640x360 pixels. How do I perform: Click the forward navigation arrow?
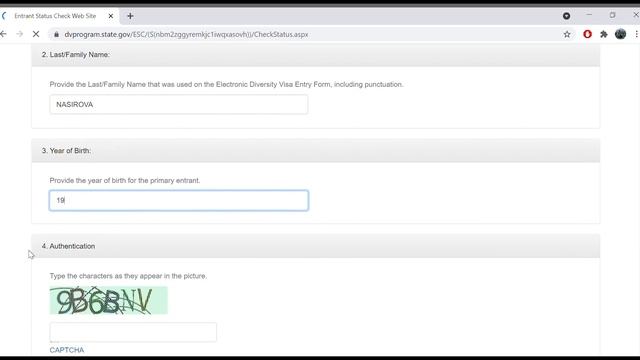click(x=19, y=34)
